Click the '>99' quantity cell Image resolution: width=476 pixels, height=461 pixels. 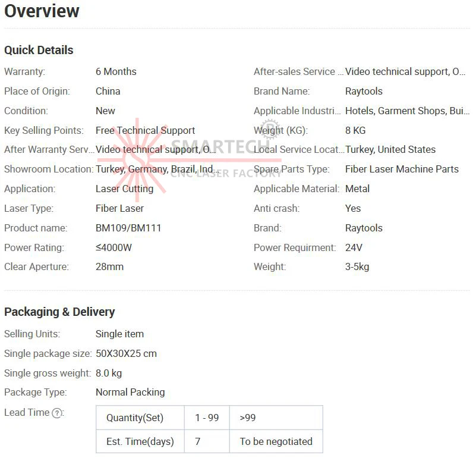[x=276, y=418]
